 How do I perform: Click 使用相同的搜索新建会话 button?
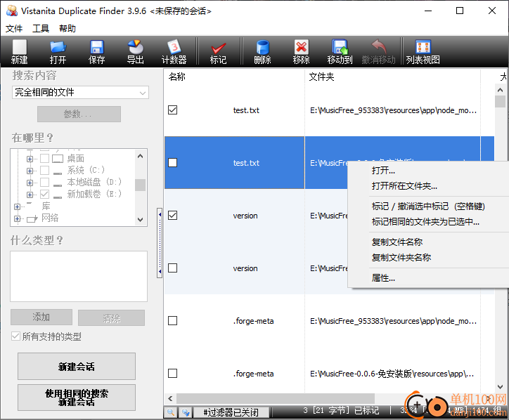[x=77, y=398]
